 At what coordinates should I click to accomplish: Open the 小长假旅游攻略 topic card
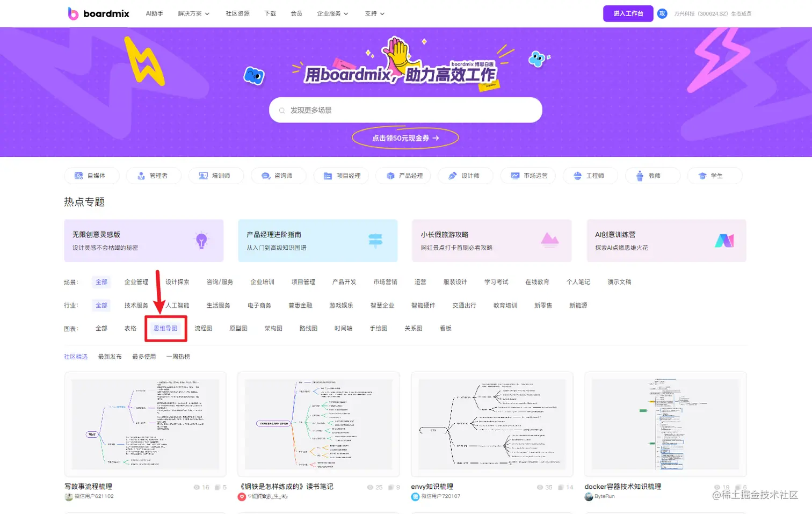(x=492, y=241)
